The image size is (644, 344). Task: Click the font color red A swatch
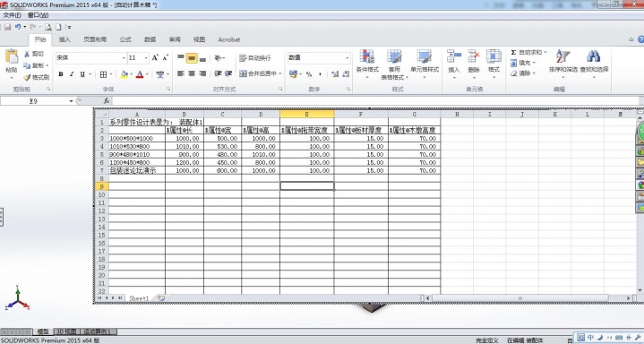(140, 74)
